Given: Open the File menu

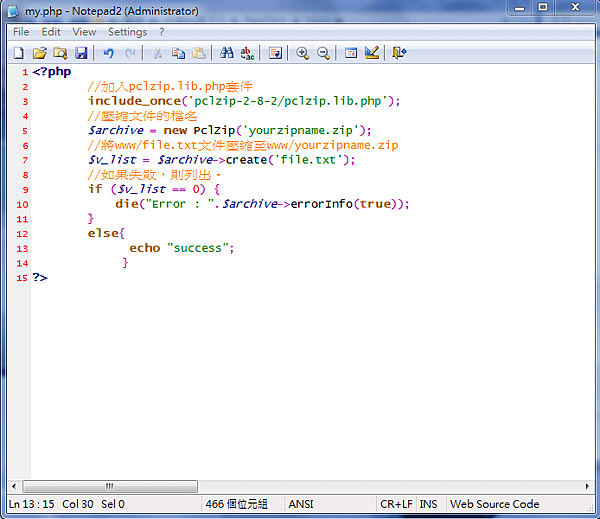Looking at the screenshot, I should click(21, 32).
